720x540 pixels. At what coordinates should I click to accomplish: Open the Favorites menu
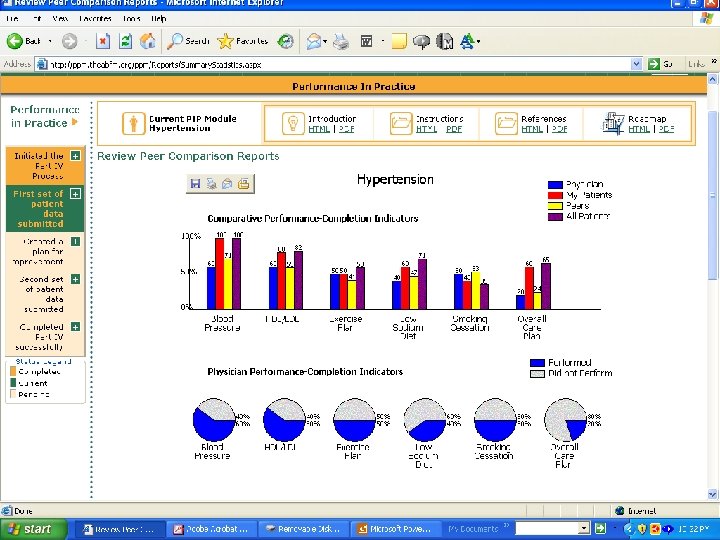pyautogui.click(x=96, y=19)
